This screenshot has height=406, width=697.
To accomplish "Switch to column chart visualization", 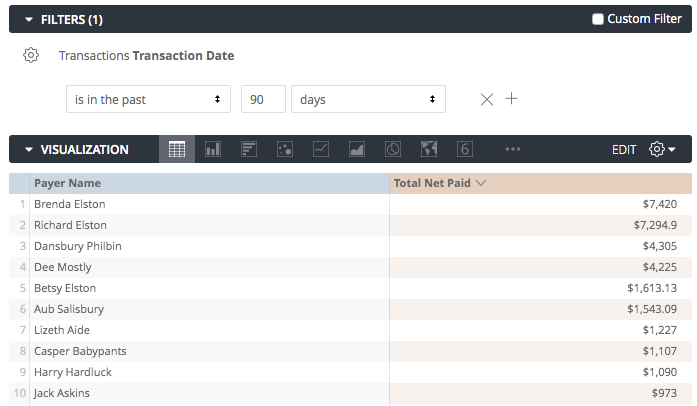I will pos(213,149).
